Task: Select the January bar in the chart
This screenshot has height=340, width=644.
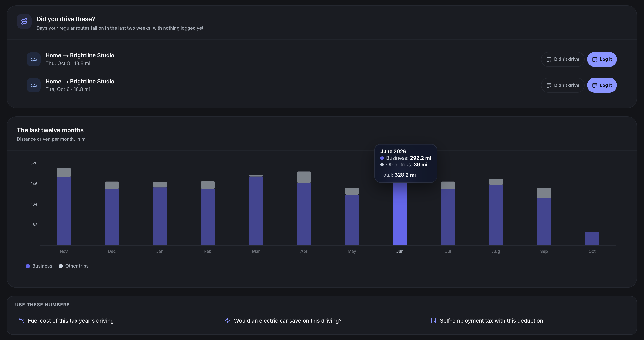Action: (160, 214)
